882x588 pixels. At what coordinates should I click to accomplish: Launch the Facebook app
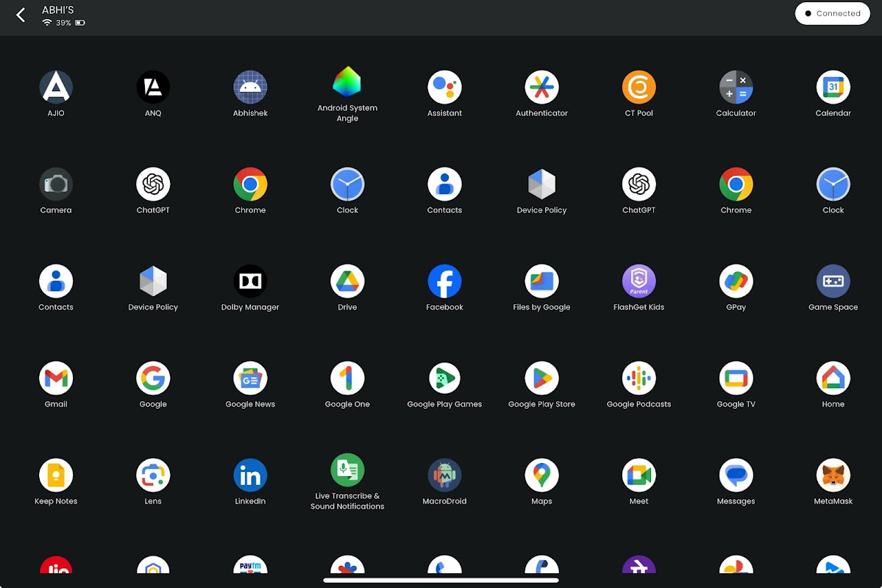(444, 281)
